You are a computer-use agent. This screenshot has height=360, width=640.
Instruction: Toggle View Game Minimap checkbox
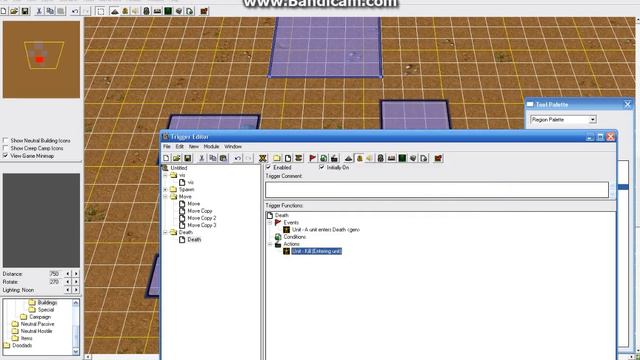click(5, 156)
